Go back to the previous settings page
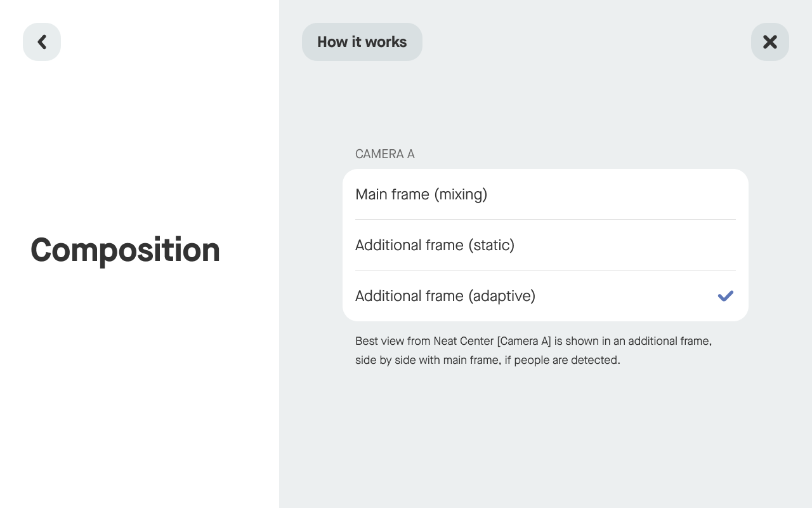This screenshot has height=508, width=812. [42, 42]
